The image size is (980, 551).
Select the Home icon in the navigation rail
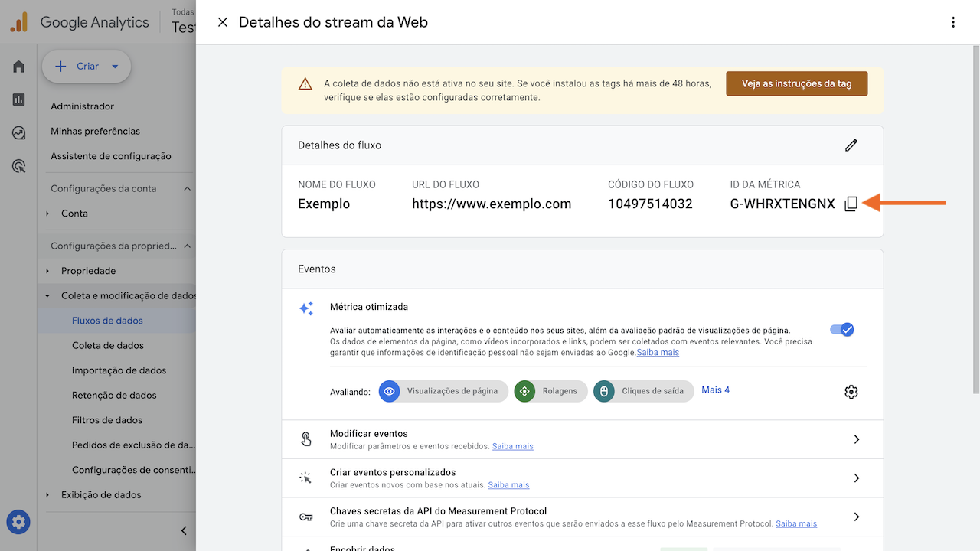(x=18, y=66)
